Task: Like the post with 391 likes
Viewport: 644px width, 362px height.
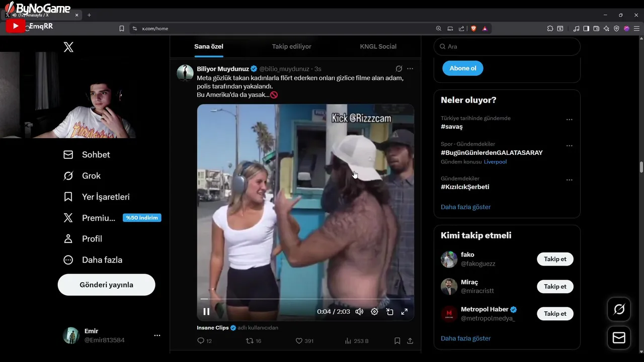Action: pos(304,341)
